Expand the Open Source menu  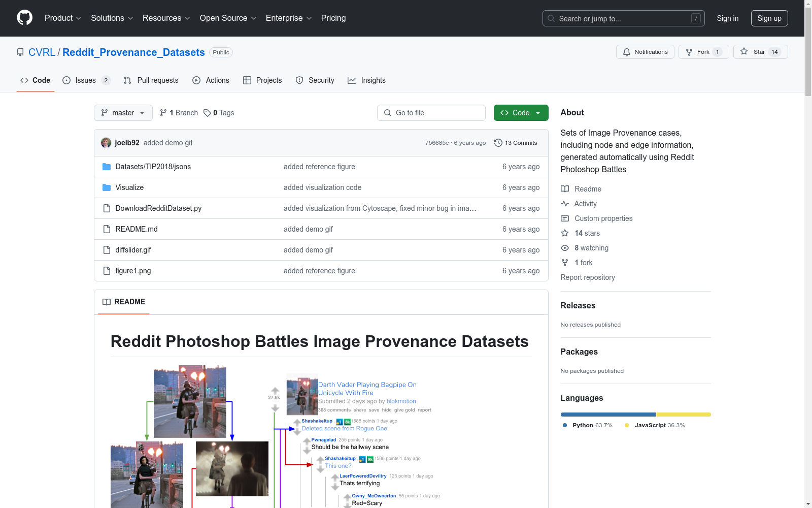click(x=228, y=18)
